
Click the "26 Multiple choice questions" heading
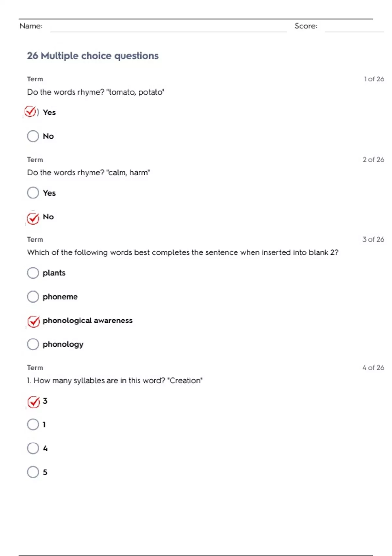93,56
